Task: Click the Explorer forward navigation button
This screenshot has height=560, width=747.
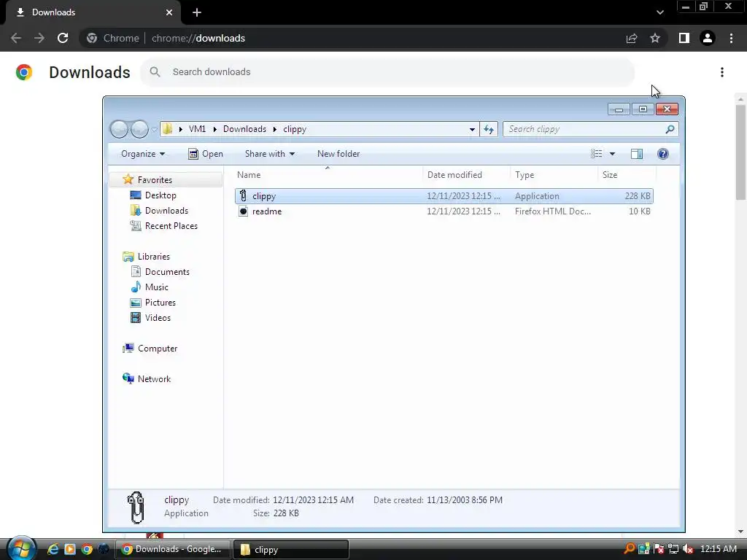Action: [x=139, y=129]
